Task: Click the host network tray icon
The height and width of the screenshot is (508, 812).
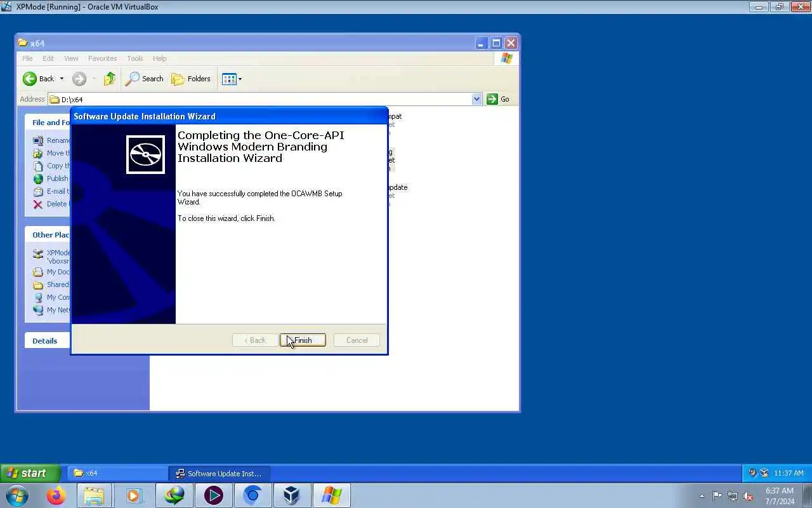Action: tap(733, 496)
